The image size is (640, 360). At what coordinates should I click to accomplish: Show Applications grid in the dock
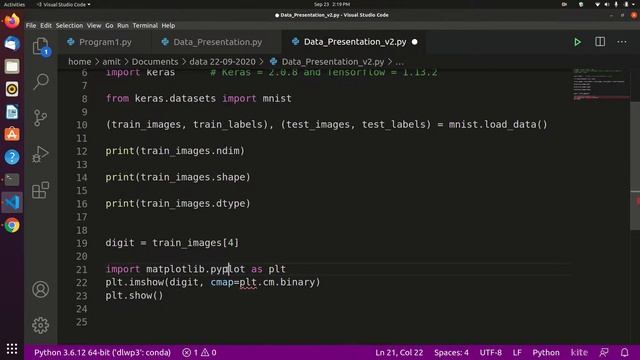coord(12,349)
